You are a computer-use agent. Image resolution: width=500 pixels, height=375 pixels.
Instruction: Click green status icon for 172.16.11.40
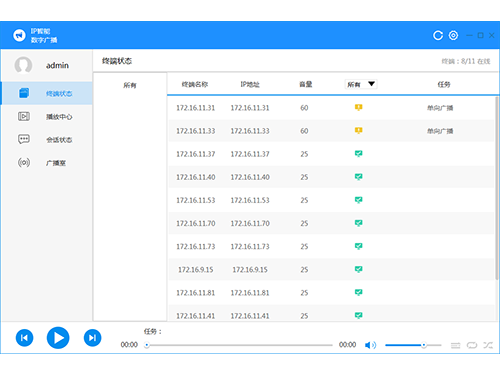[x=358, y=177]
